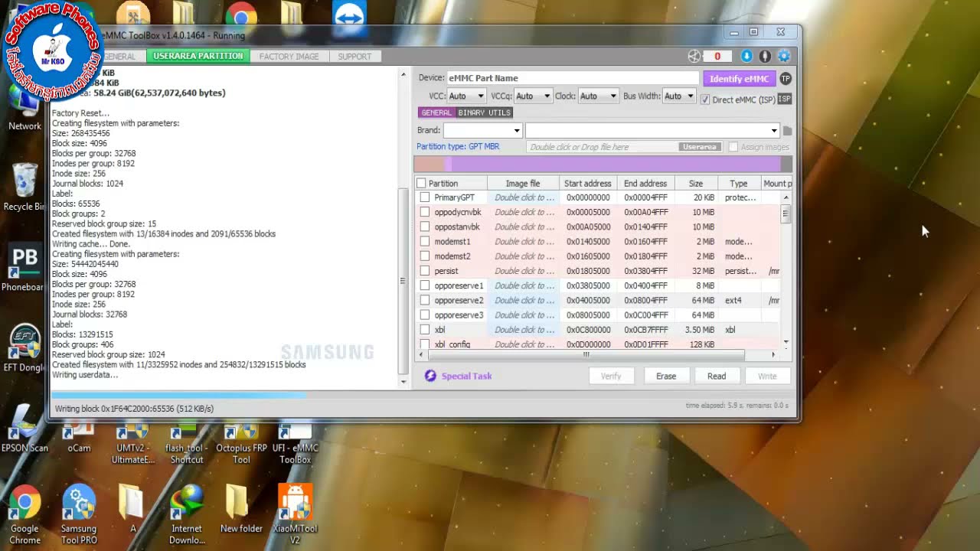Click the Special Task link
The width and height of the screenshot is (980, 551).
point(466,376)
